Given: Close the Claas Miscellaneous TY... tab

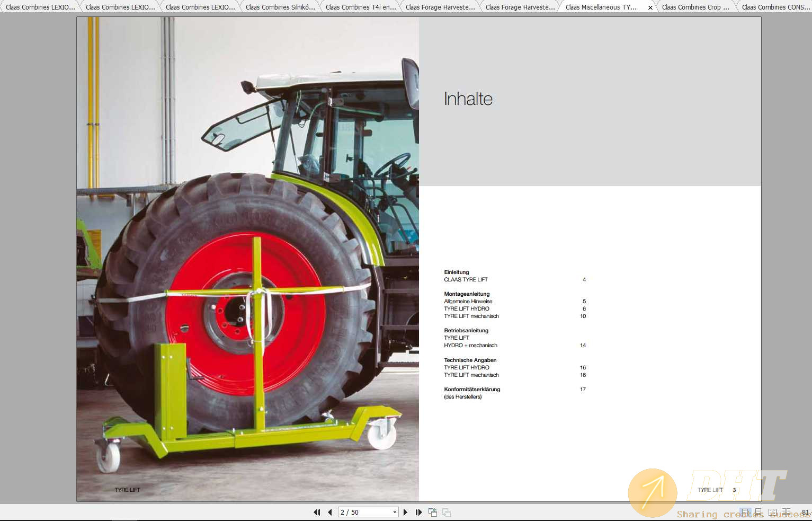Looking at the screenshot, I should (650, 7).
